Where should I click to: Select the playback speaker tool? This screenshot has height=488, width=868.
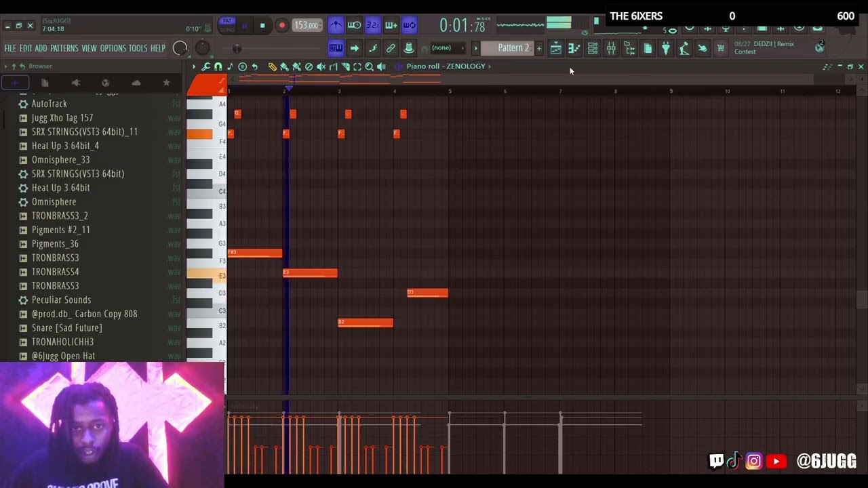click(x=382, y=66)
